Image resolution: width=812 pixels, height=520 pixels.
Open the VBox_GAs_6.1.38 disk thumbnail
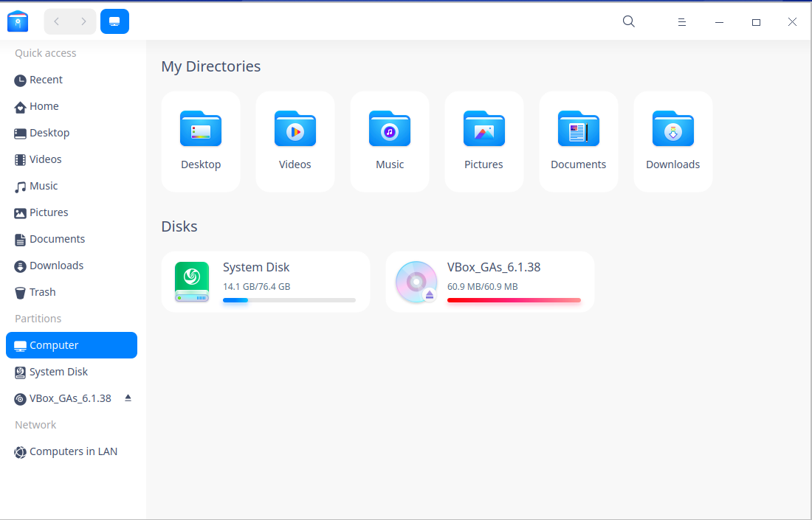[x=416, y=281]
